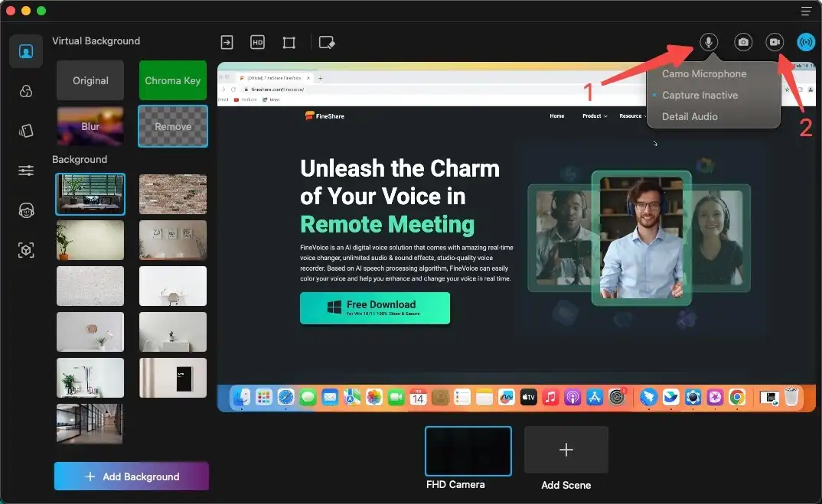
Task: Select the wall with three picture frames background
Action: pos(172,240)
